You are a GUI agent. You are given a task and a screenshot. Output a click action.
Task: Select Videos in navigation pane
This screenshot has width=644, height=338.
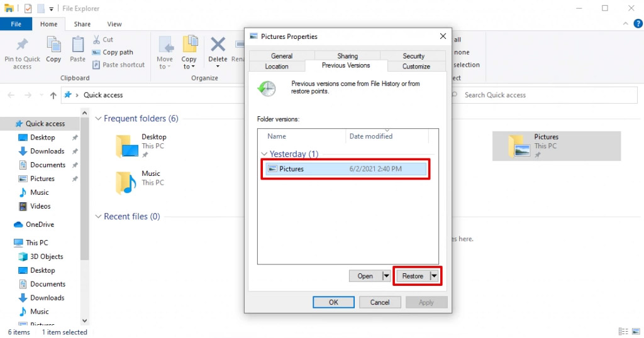click(40, 206)
